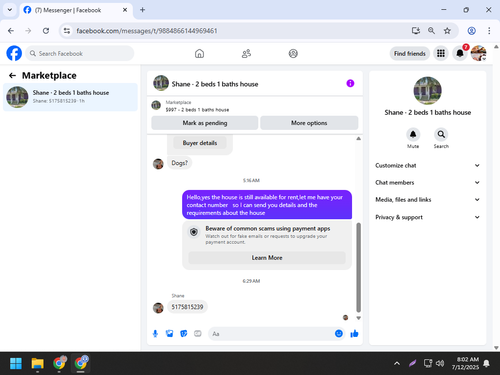Go back using the Marketplace back arrow
500x375 pixels.
(x=12, y=76)
